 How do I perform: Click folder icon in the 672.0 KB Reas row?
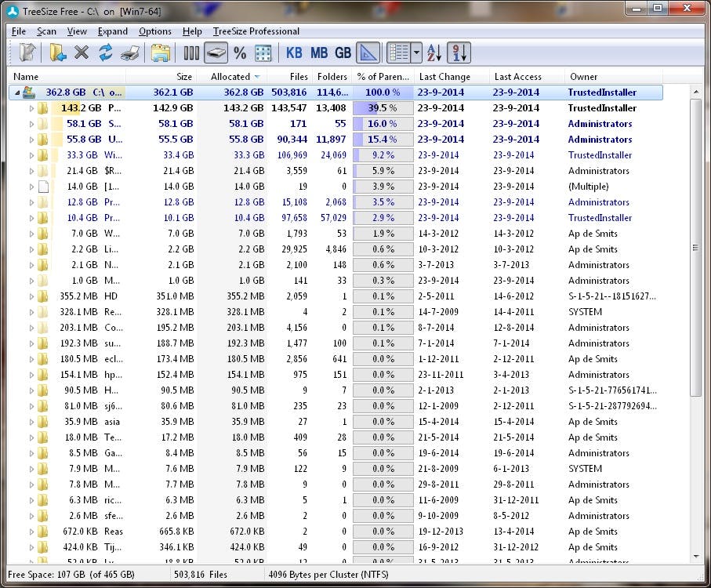[x=43, y=532]
